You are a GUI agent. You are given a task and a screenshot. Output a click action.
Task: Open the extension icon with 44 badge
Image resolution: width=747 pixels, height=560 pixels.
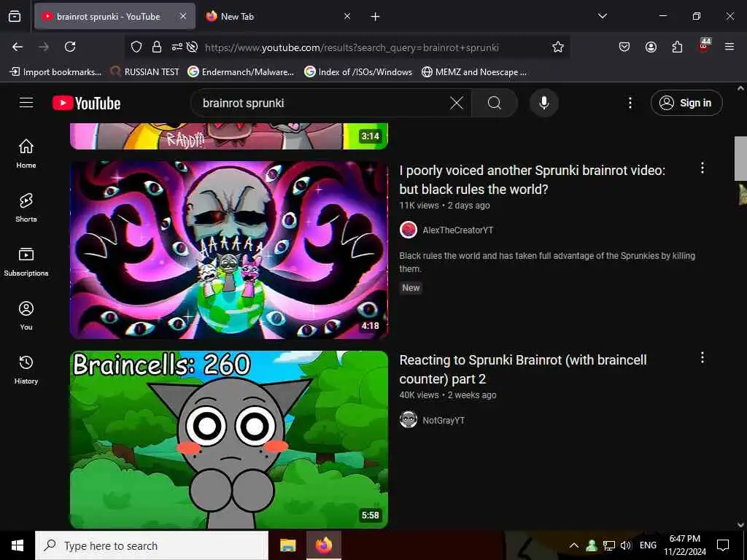tap(704, 46)
